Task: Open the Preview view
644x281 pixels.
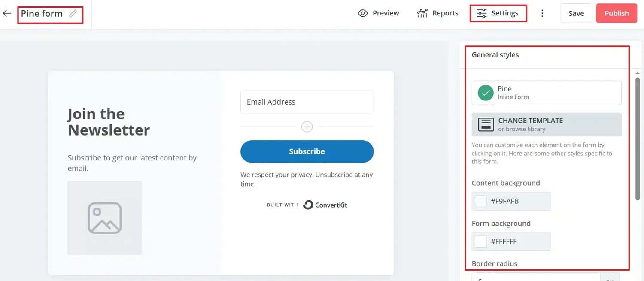Action: point(379,13)
